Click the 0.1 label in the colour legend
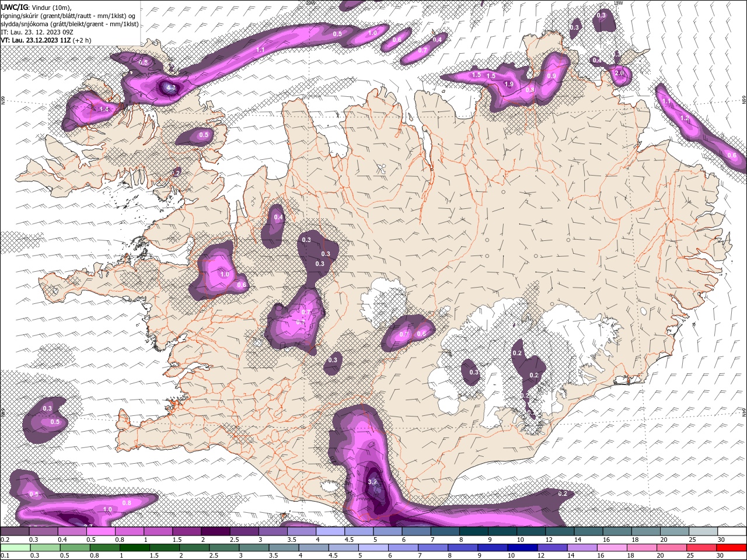The width and height of the screenshot is (747, 560). [x=4, y=556]
